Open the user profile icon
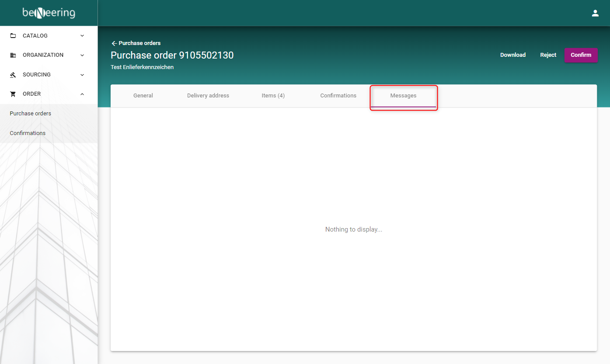Viewport: 610px width, 364px height. 595,13
